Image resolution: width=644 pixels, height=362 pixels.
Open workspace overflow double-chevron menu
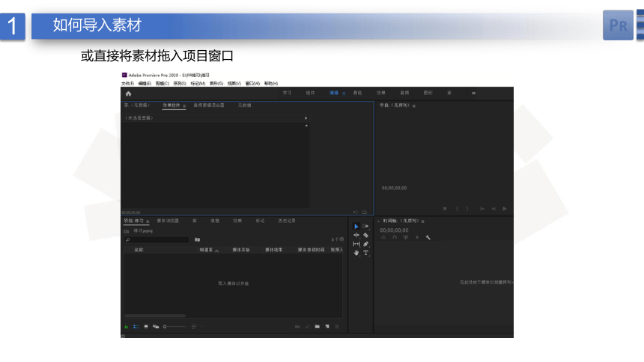click(473, 93)
